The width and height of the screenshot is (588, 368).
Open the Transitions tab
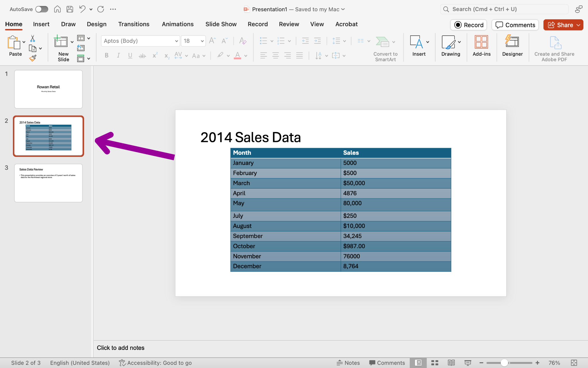point(134,24)
